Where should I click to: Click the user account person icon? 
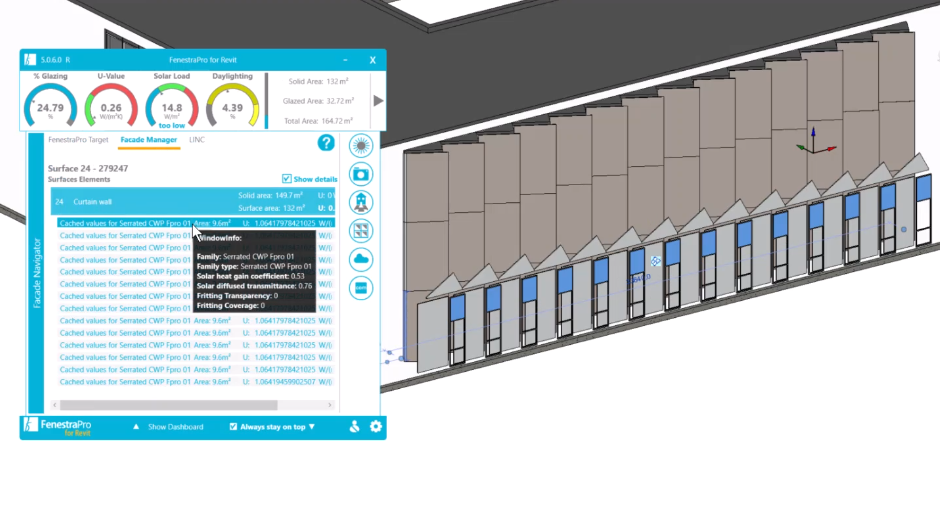tap(354, 427)
